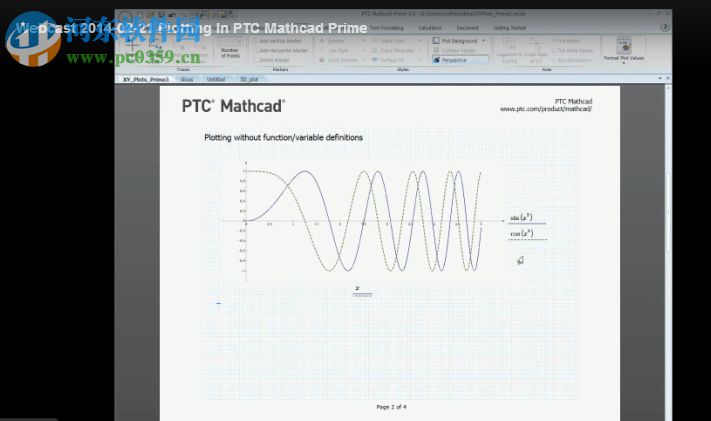The image size is (711, 421).
Task: Select the slices worksheet tab
Action: click(x=187, y=79)
